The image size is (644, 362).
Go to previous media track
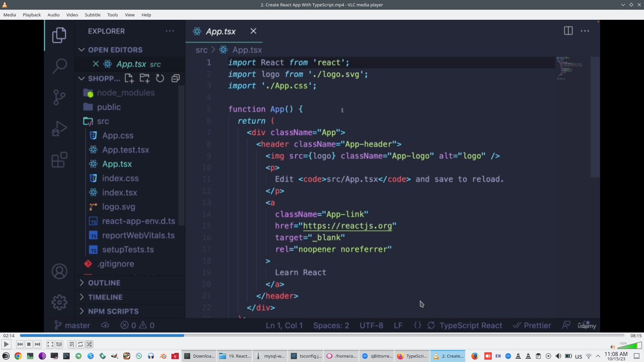(x=20, y=344)
